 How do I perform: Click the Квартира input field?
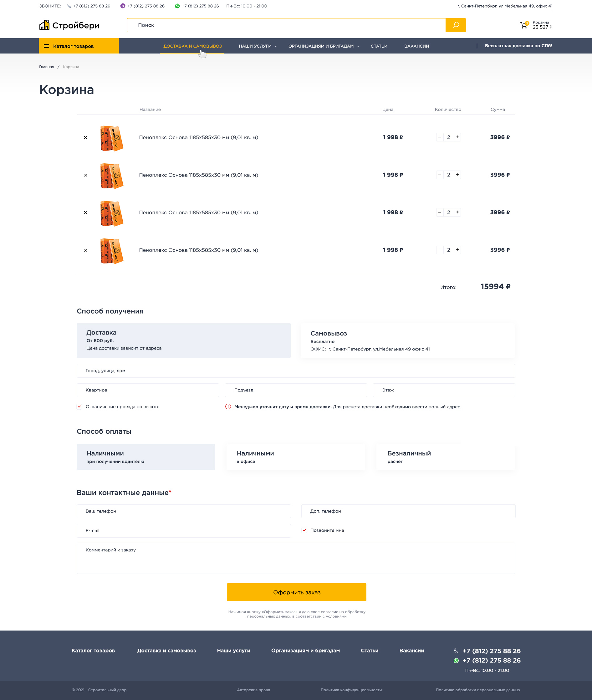(148, 390)
